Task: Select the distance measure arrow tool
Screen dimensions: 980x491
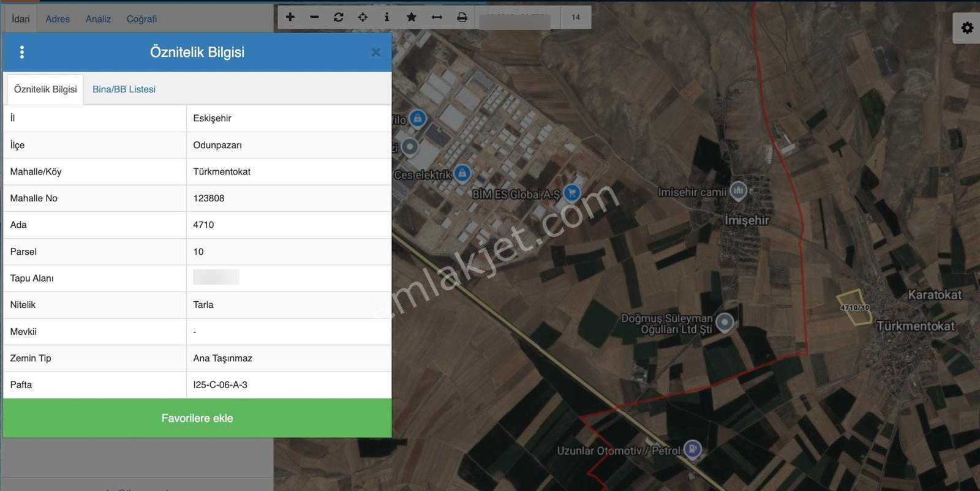Action: pyautogui.click(x=437, y=17)
